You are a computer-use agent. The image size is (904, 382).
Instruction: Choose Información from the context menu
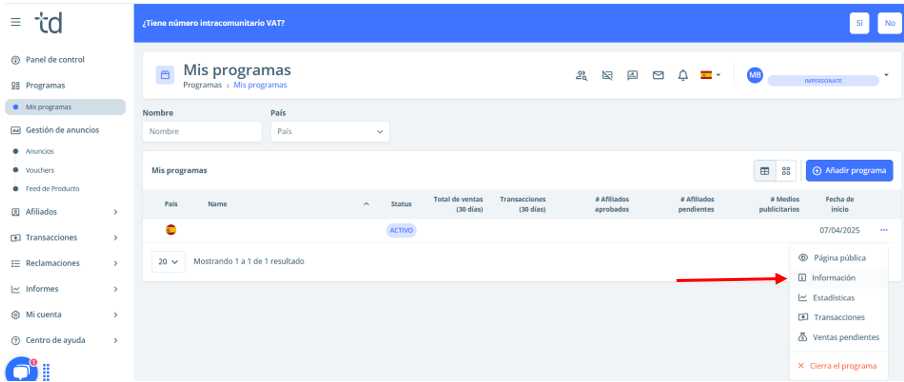[839, 278]
